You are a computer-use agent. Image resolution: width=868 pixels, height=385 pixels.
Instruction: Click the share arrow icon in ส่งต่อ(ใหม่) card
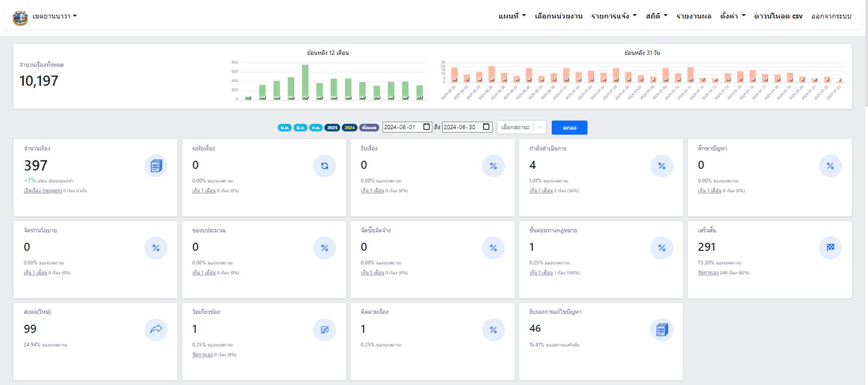(156, 330)
